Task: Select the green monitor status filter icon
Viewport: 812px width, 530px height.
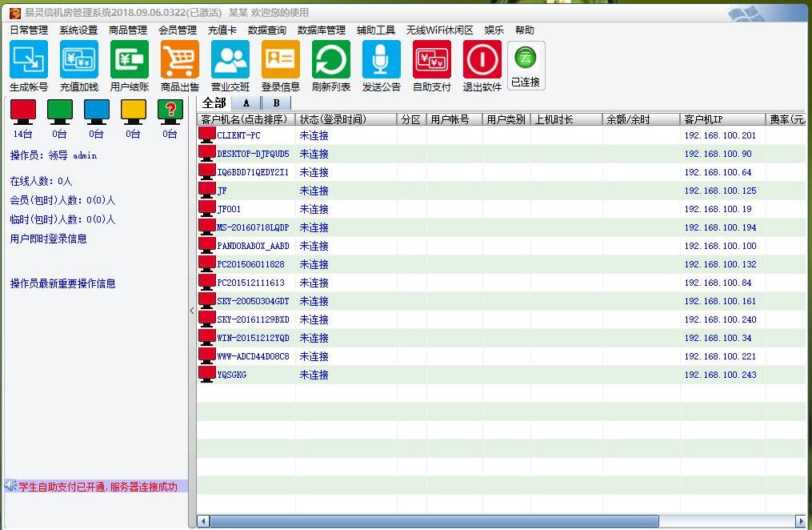Action: point(60,112)
